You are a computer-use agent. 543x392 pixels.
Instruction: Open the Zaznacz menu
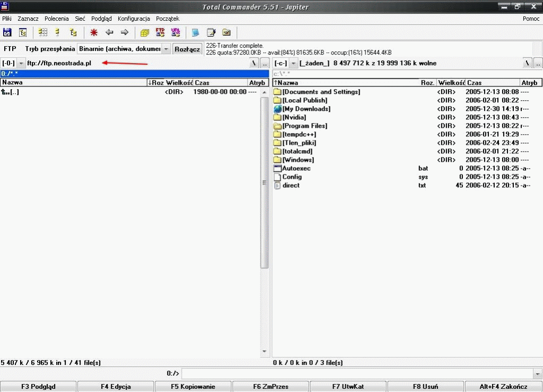[x=28, y=19]
